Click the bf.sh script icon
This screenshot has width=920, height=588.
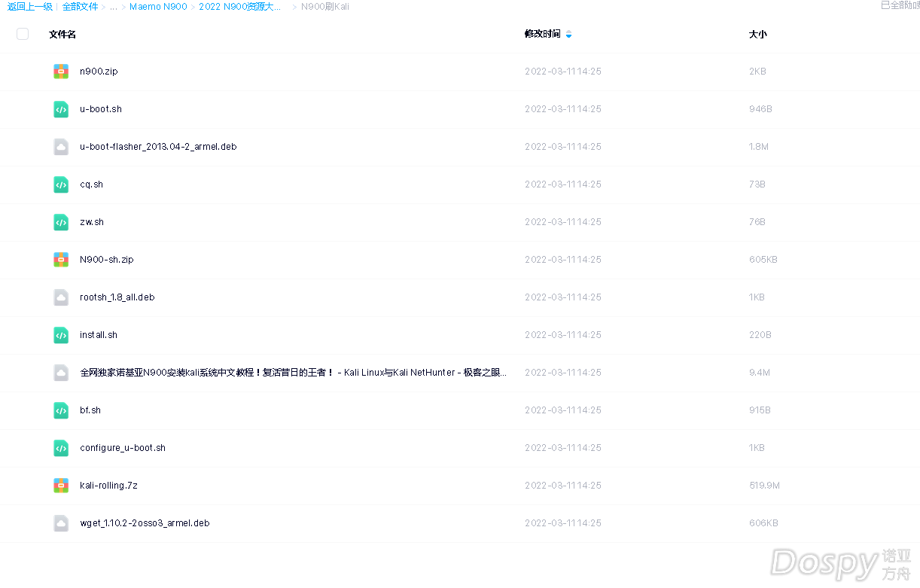pos(61,410)
